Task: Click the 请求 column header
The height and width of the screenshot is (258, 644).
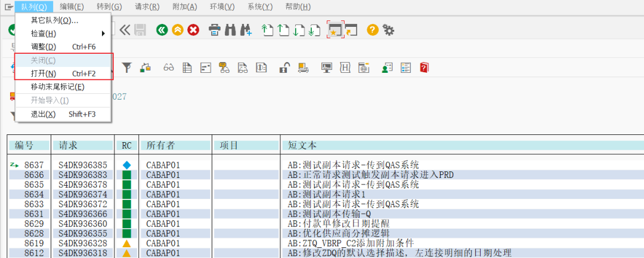Action: 83,145
